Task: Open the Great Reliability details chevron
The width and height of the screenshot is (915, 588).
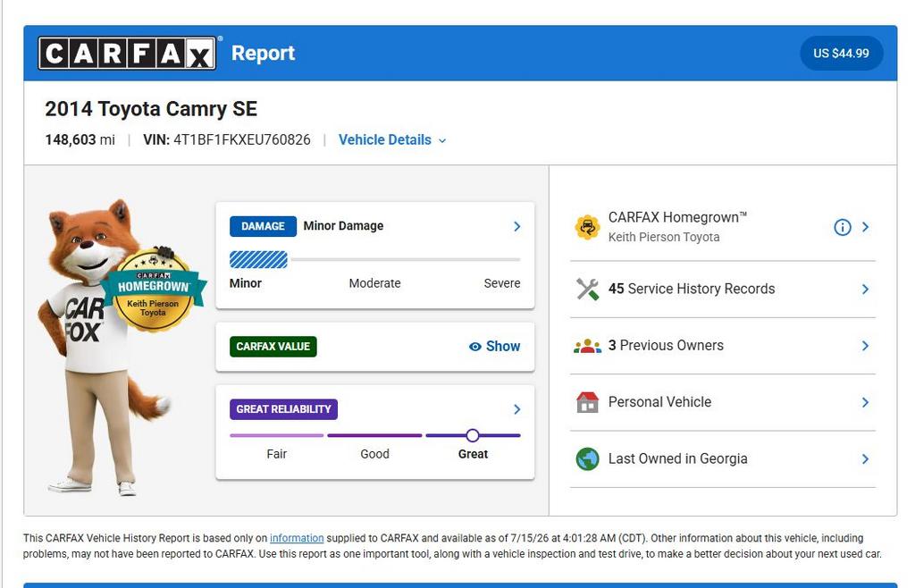Action: [517, 409]
